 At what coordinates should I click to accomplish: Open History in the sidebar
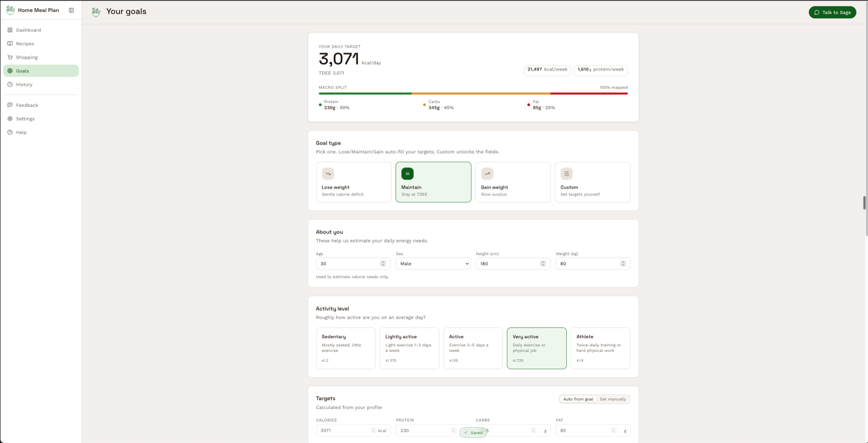(41, 84)
